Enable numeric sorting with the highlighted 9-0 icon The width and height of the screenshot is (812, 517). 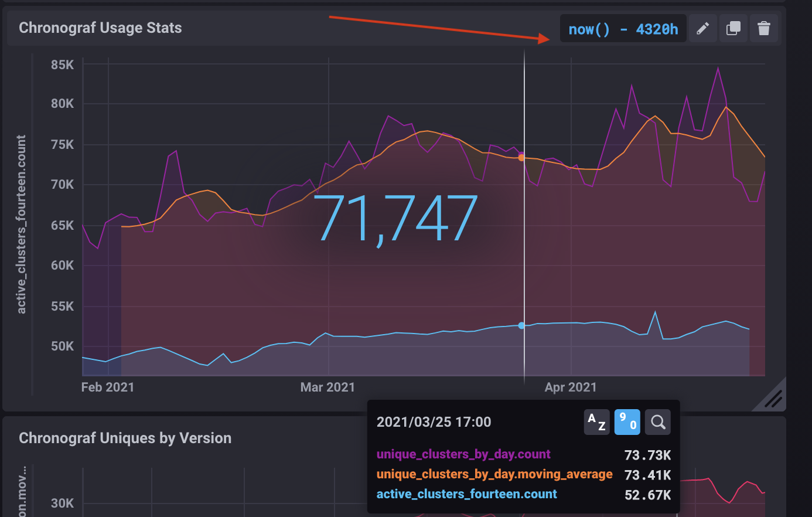point(627,422)
